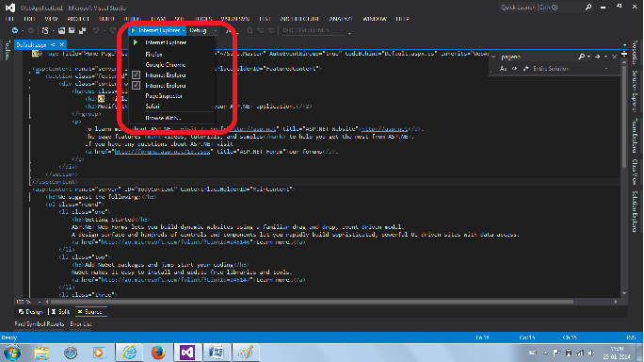Click the Windows Start button

12,353
